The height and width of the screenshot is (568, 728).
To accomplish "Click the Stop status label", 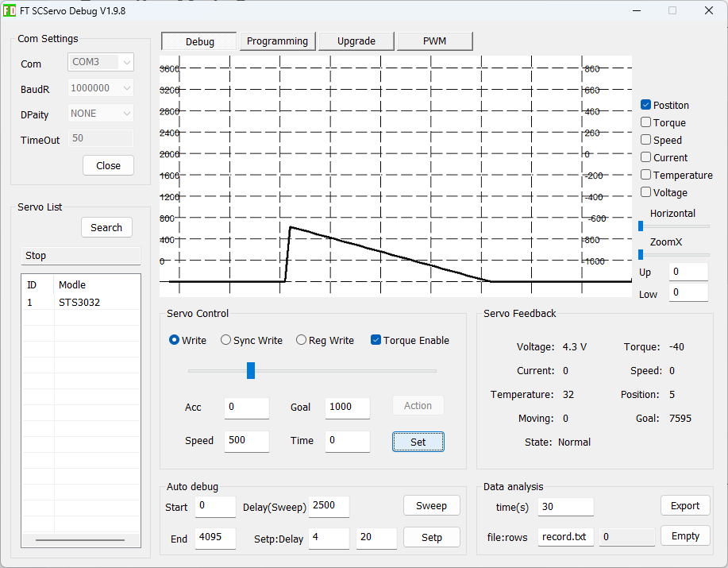I will [x=81, y=256].
